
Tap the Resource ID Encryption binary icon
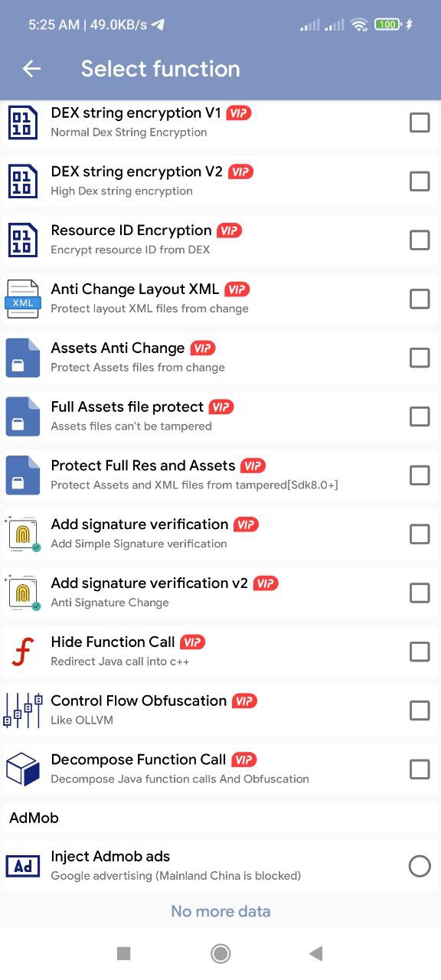click(22, 240)
